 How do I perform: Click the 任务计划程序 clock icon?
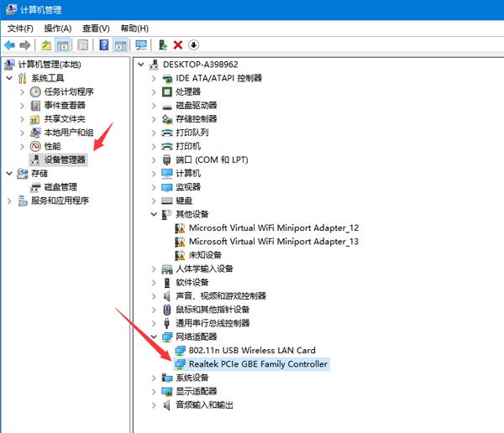pyautogui.click(x=35, y=91)
